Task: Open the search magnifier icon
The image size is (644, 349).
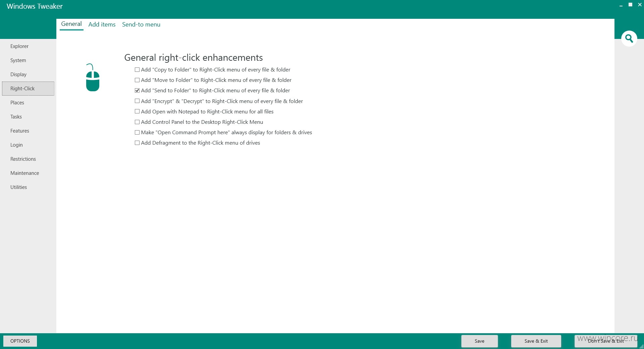Action: tap(629, 39)
